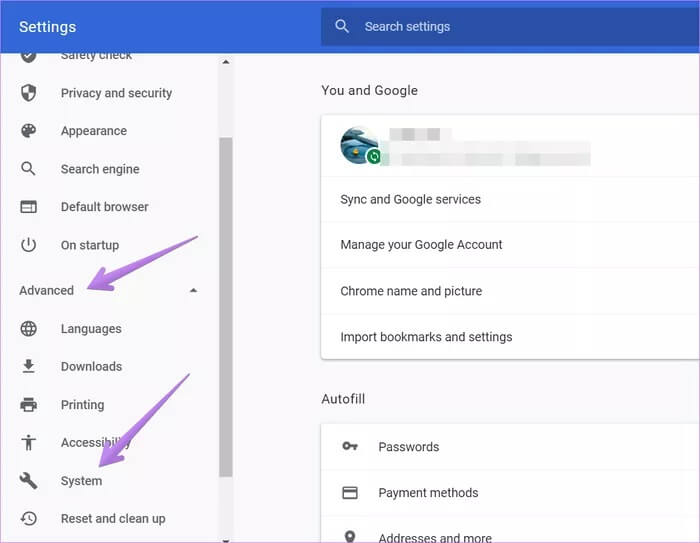Open Downloads settings
The height and width of the screenshot is (543, 700).
[x=91, y=366]
